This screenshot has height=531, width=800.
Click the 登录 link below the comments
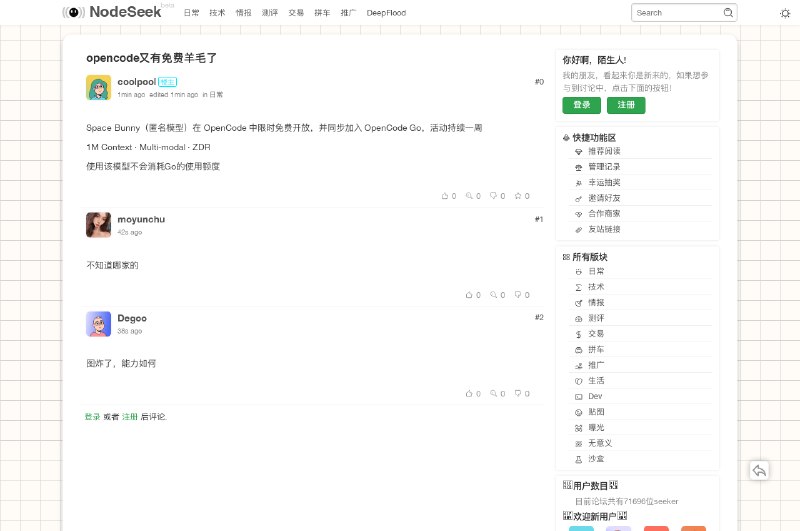[x=92, y=417]
